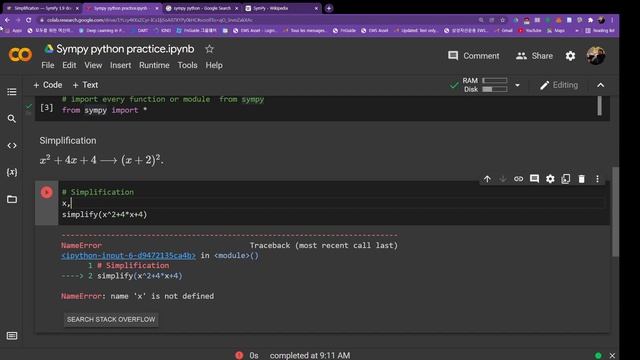Expand the RAM Disk resources dropdown
The height and width of the screenshot is (360, 640).
[x=517, y=85]
